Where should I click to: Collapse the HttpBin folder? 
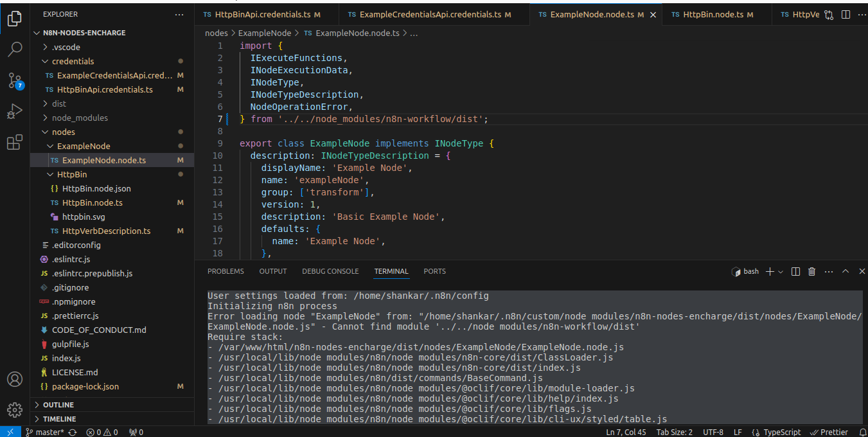coord(72,174)
